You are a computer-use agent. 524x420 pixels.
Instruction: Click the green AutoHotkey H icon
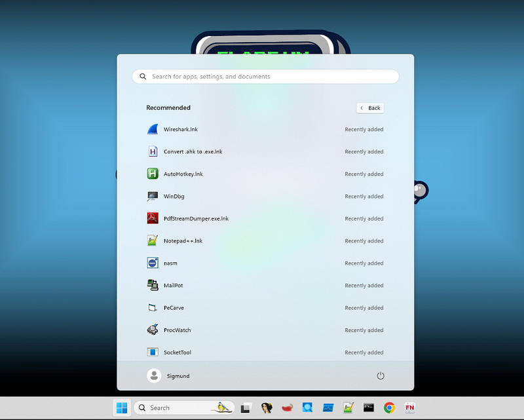tap(153, 174)
